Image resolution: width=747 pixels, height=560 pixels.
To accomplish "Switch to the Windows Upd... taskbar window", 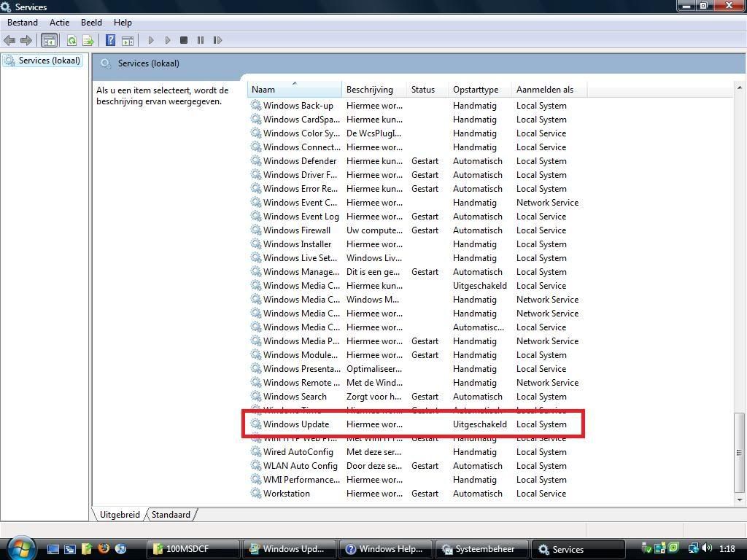I will click(289, 549).
